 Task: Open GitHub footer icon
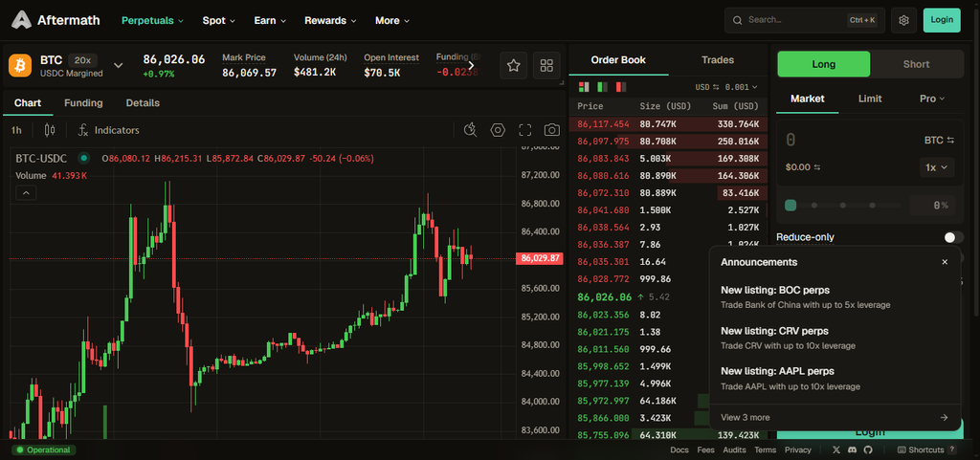pos(867,450)
